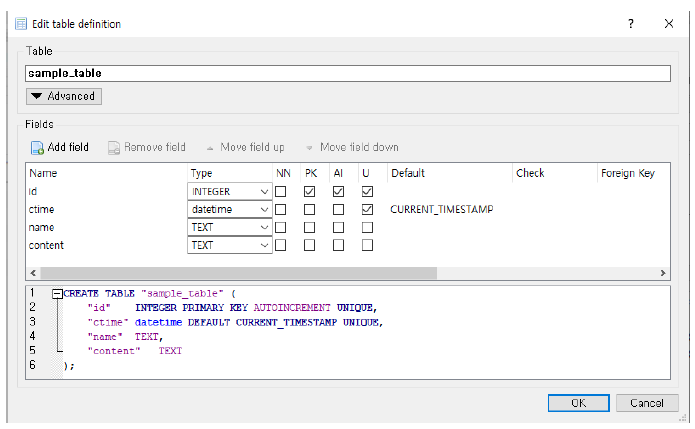695x429 pixels.
Task: Select the name field name cell
Action: [x=106, y=227]
